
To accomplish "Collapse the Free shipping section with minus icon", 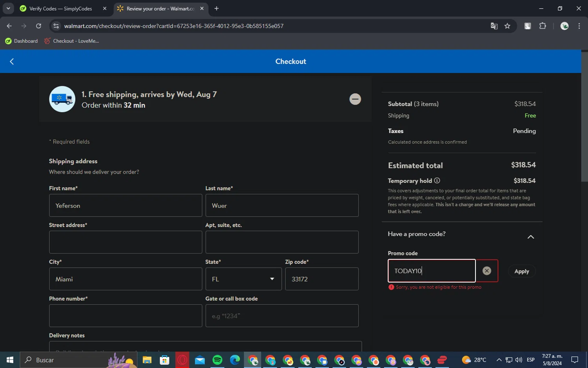I will click(x=355, y=99).
